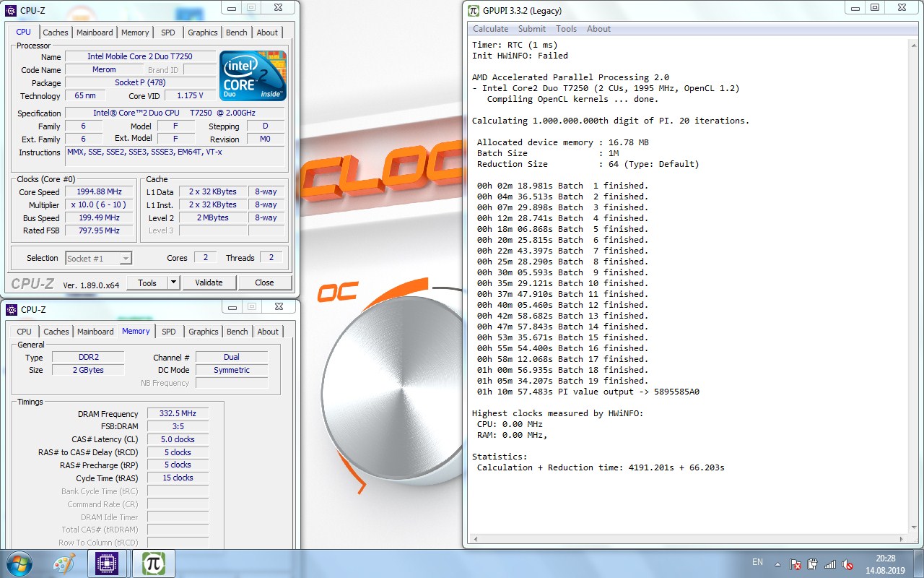The width and height of the screenshot is (924, 578).
Task: Click the memory Type value 'DDR2'
Action: [x=87, y=357]
